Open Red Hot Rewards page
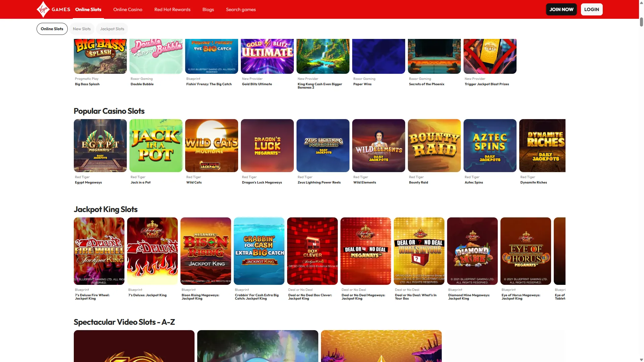Screen dimensions: 644x362 (x=172, y=9)
